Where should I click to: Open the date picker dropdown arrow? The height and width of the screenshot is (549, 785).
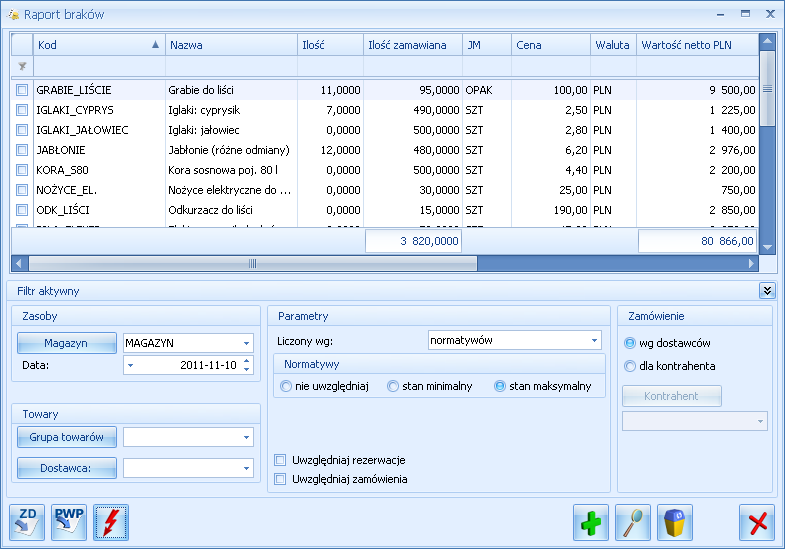pos(131,365)
